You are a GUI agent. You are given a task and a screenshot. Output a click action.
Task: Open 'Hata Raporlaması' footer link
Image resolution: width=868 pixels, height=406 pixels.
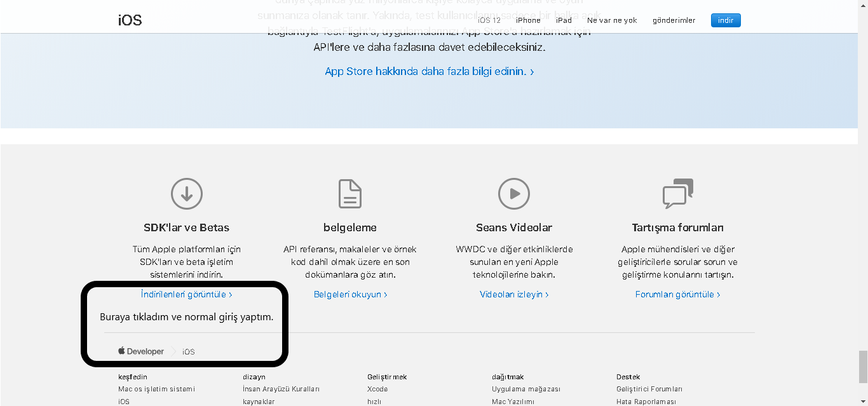[646, 402]
